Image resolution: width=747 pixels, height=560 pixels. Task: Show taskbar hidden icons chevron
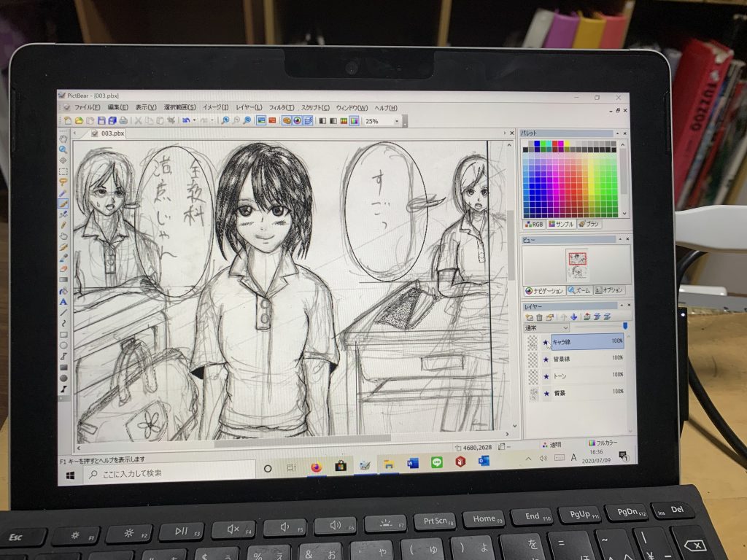tap(528, 459)
